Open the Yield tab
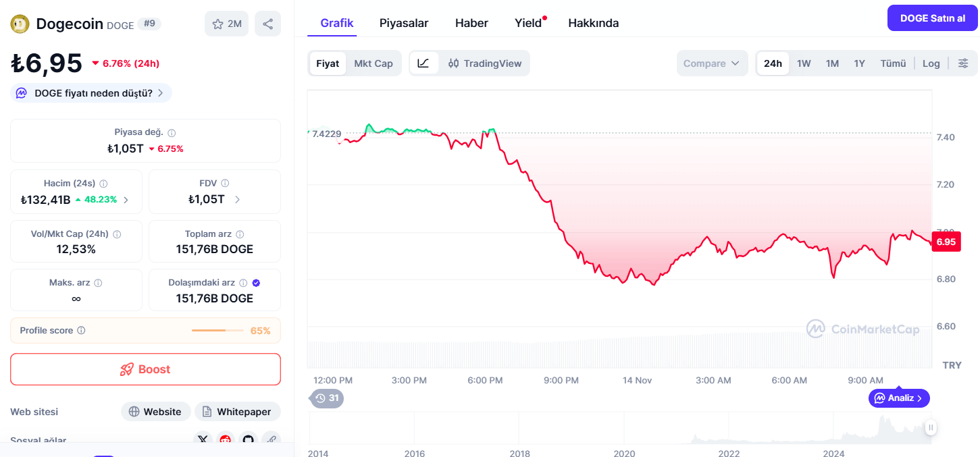The height and width of the screenshot is (457, 980). pos(529,23)
